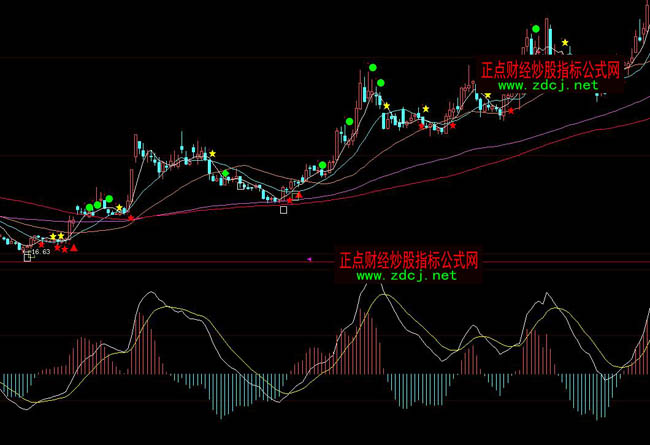This screenshot has width=650, height=445.
Task: Click the yellow star right of the topmost green dot
Action: pyautogui.click(x=565, y=43)
